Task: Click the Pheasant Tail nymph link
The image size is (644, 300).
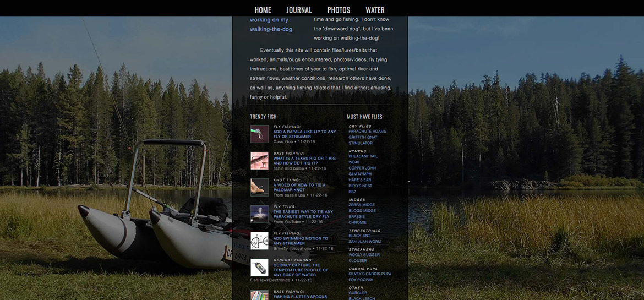Action: (363, 156)
